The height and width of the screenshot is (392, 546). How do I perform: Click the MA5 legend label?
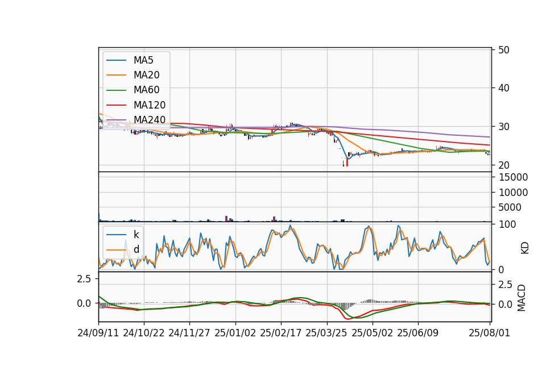tap(143, 60)
